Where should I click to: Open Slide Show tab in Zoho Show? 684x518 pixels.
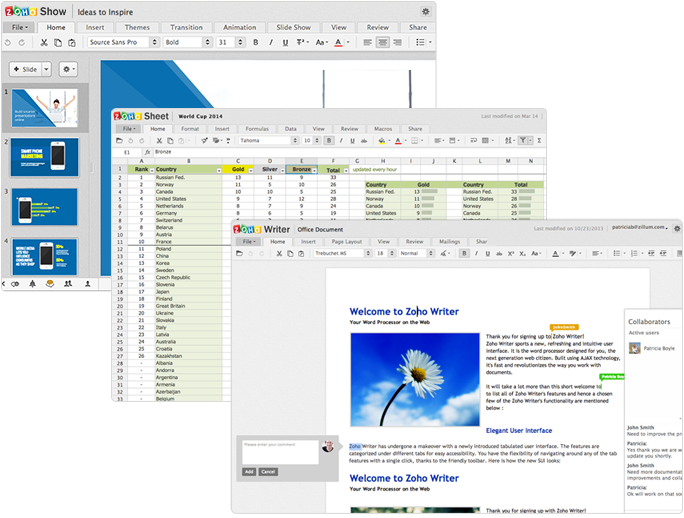[x=294, y=27]
